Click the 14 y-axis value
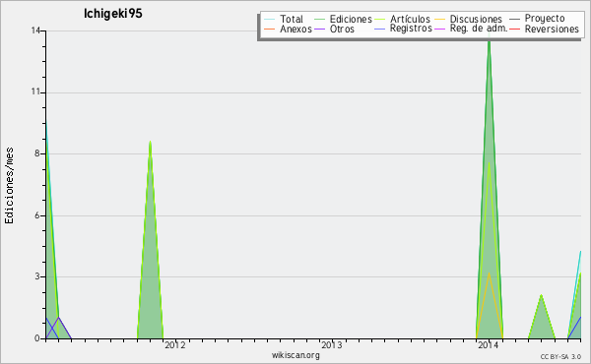 35,30
